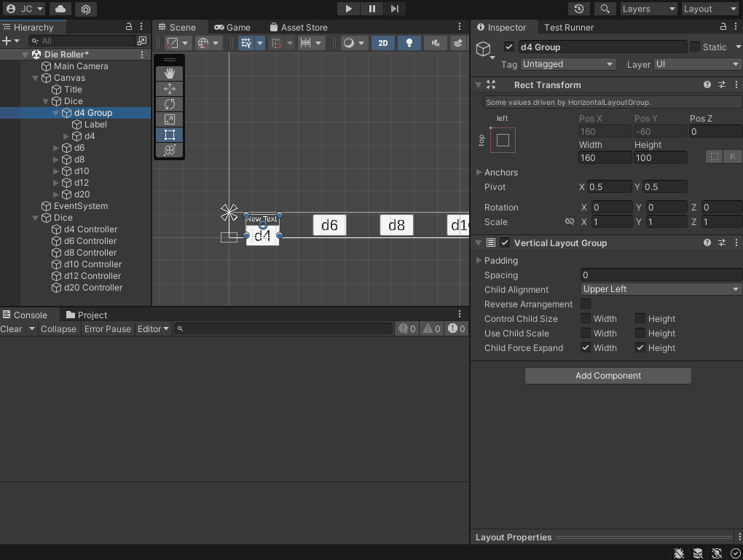Enable Control Child Size Height
Image resolution: width=743 pixels, height=560 pixels.
tap(640, 318)
